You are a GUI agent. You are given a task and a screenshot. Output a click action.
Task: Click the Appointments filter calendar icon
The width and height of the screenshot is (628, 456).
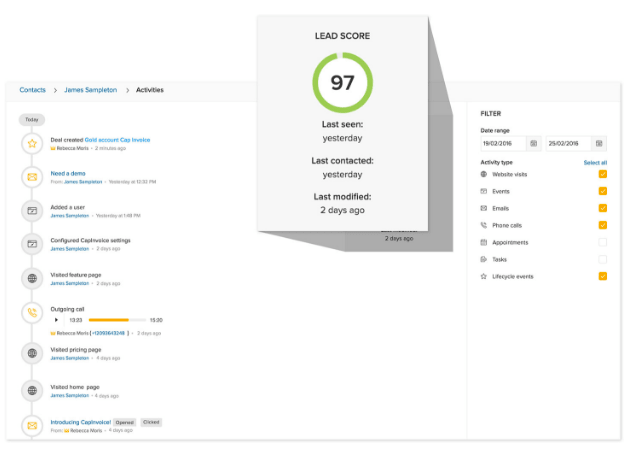484,242
